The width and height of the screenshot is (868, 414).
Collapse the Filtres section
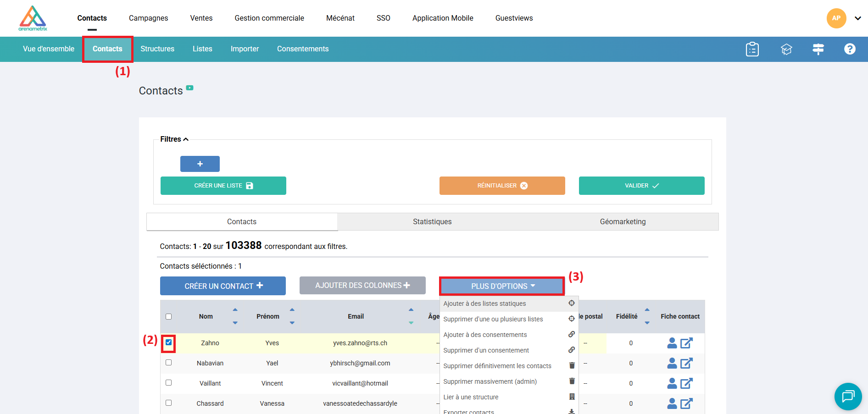[x=174, y=139]
